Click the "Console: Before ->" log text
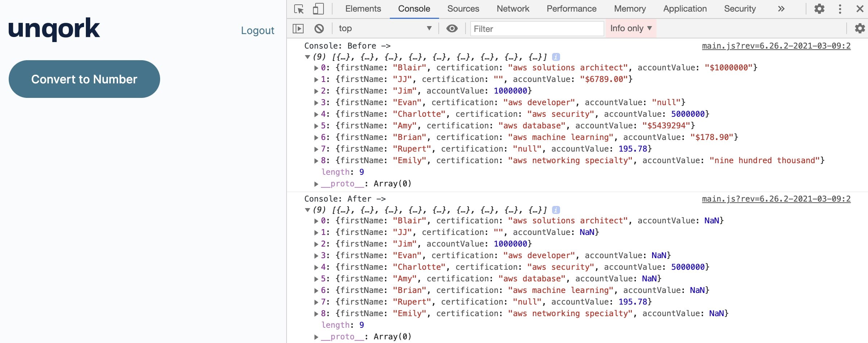Viewport: 868px width, 343px height. (347, 46)
